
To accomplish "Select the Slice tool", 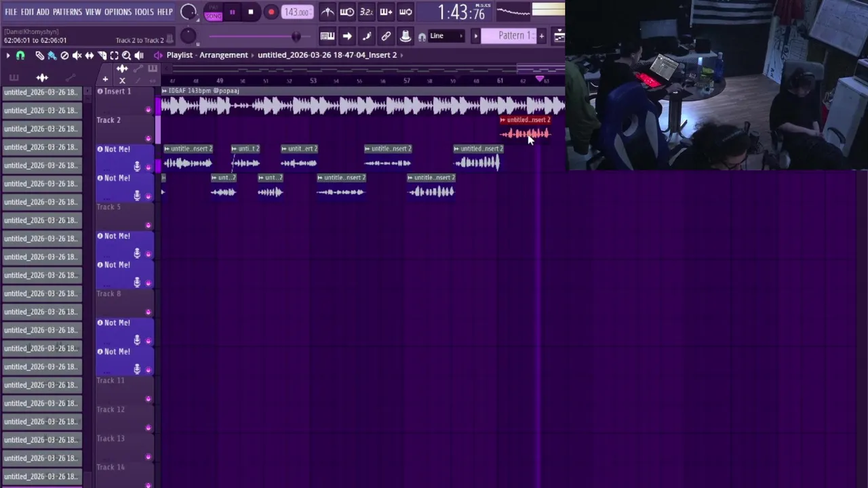I will coord(102,56).
